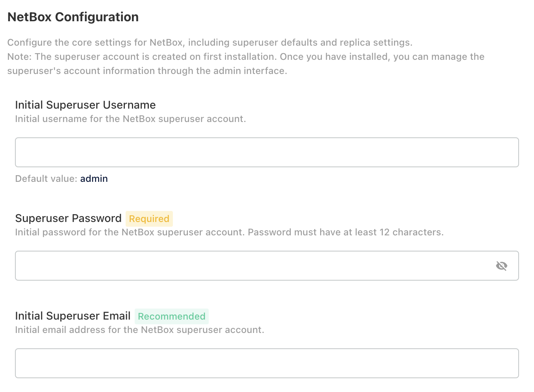Apply the default username by clicking admin
Screen dimensions: 534x392
pos(94,178)
